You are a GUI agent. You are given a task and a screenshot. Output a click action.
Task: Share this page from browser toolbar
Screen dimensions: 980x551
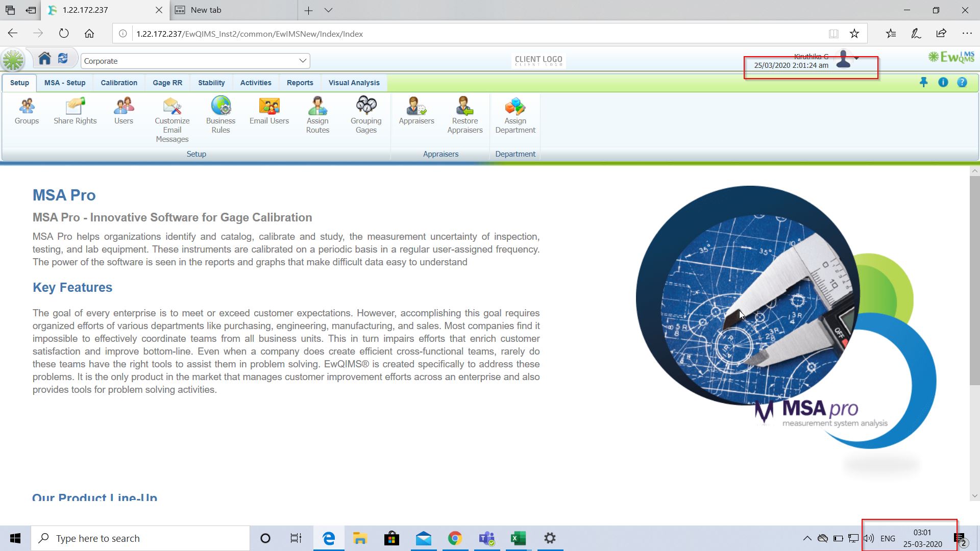pyautogui.click(x=941, y=34)
